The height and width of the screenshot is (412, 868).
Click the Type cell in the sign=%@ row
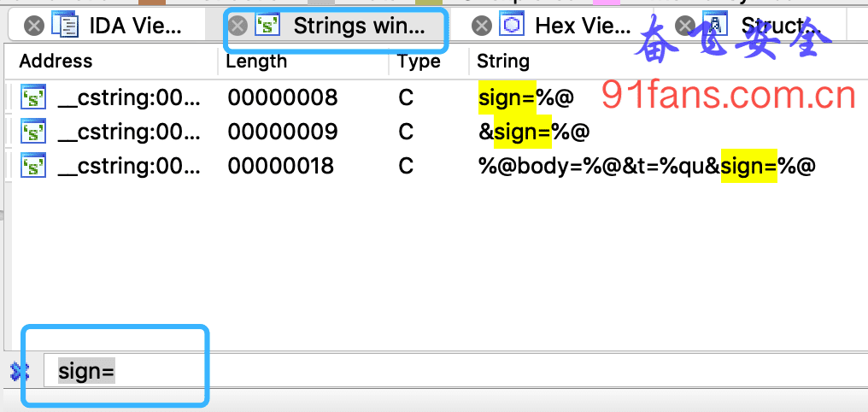pos(406,98)
